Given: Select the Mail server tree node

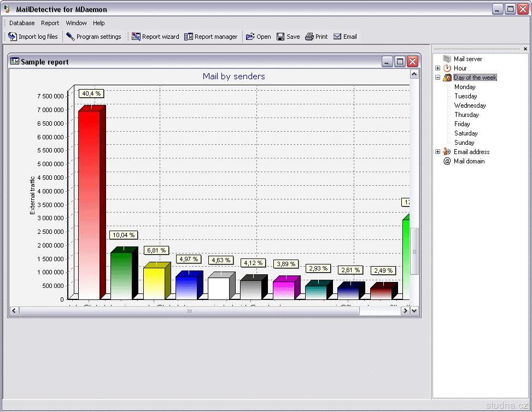Looking at the screenshot, I should point(467,59).
